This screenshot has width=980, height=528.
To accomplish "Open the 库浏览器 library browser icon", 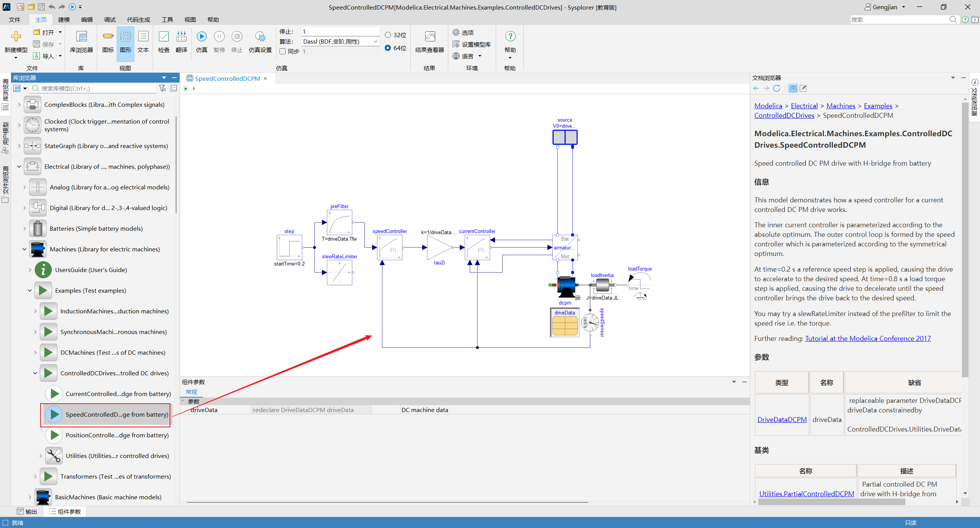I will [x=82, y=37].
